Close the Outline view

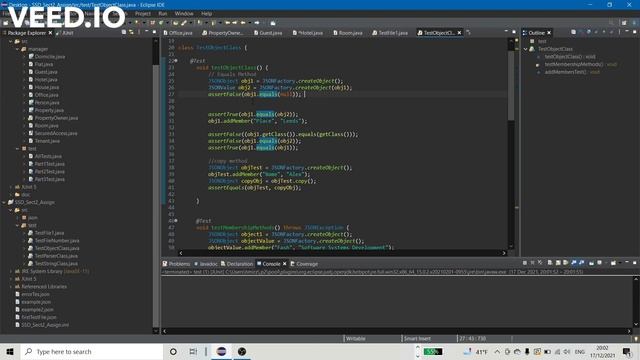click(x=549, y=33)
